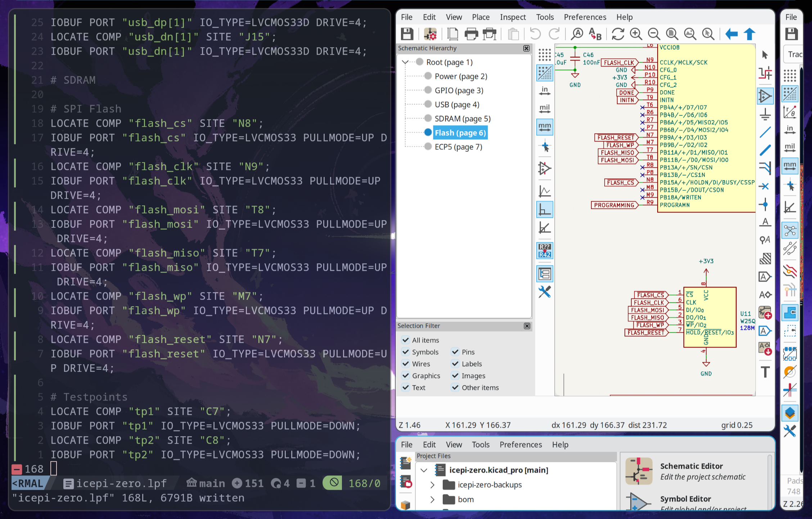812x519 pixels.
Task: Select the No-Connect Flag tool
Action: 765,186
